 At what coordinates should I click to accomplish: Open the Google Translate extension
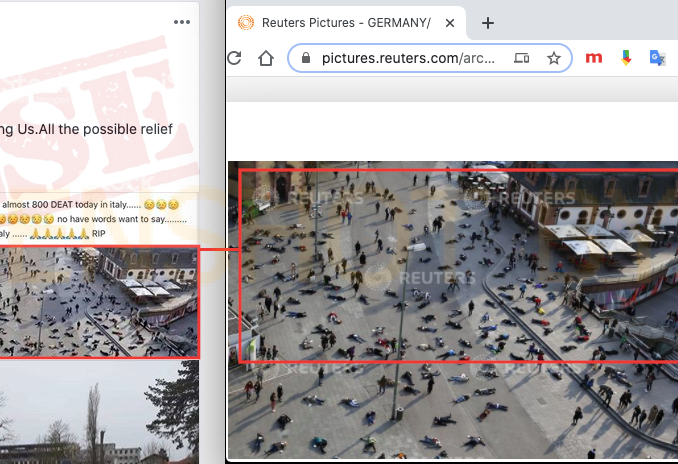tap(657, 58)
